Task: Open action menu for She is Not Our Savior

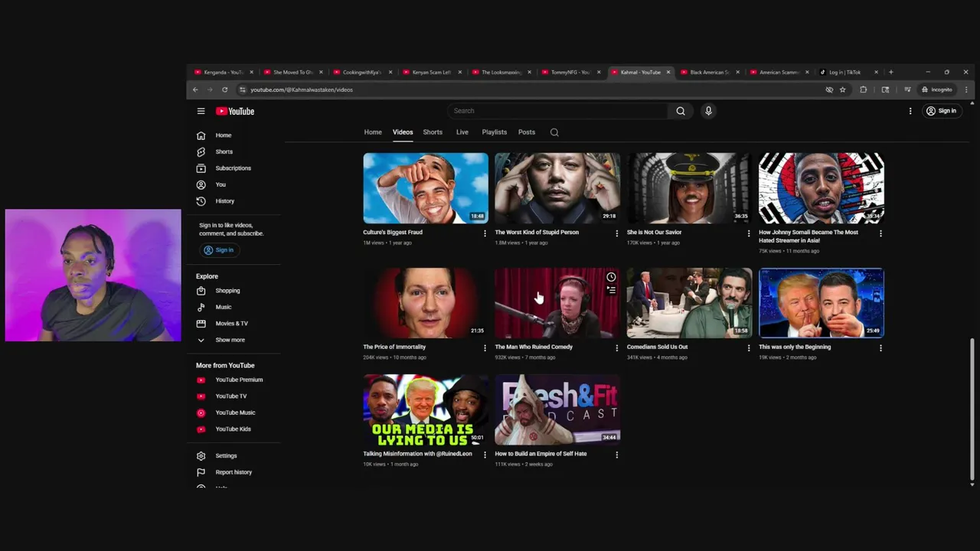Action: coord(749,233)
